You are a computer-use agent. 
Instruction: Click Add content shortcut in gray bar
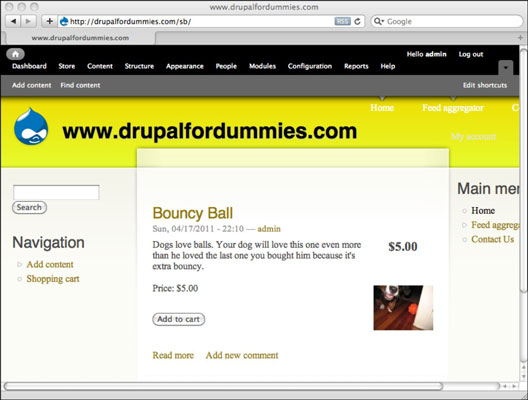tap(32, 85)
